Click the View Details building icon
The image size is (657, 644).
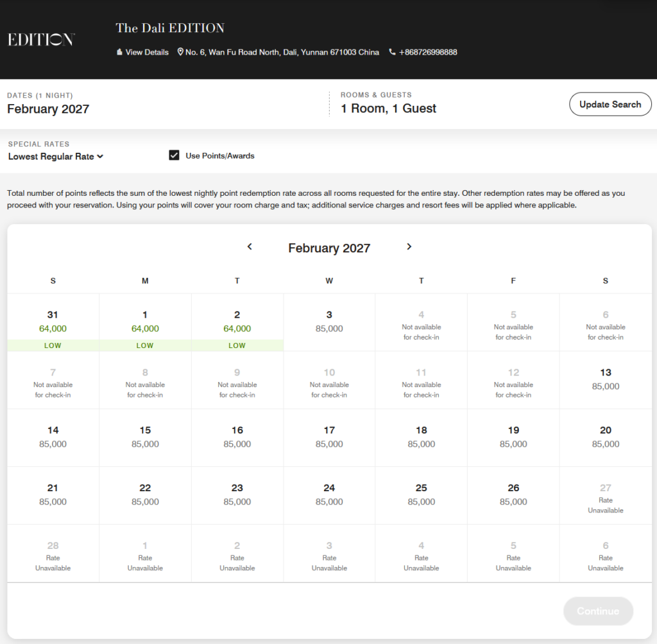click(x=119, y=53)
